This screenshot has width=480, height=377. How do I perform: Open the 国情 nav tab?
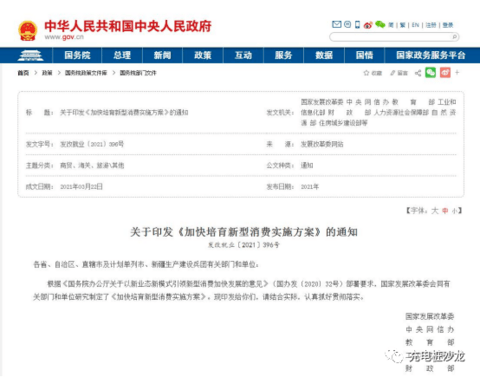364,55
